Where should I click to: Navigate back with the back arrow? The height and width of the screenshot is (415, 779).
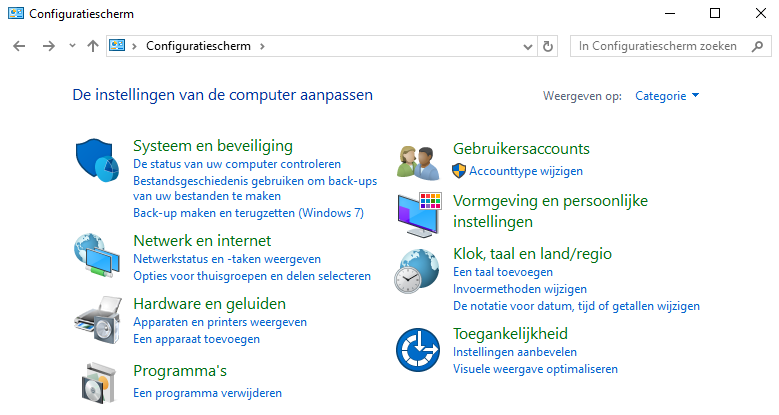click(18, 46)
